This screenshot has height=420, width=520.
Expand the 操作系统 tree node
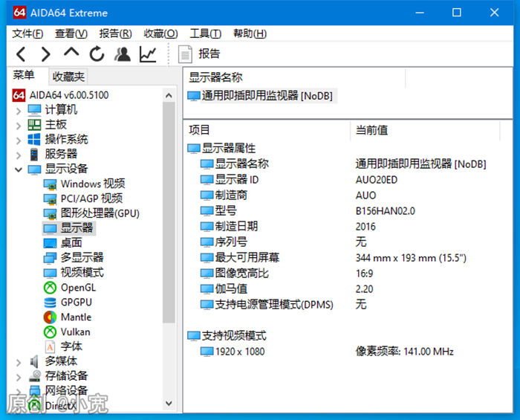19,140
